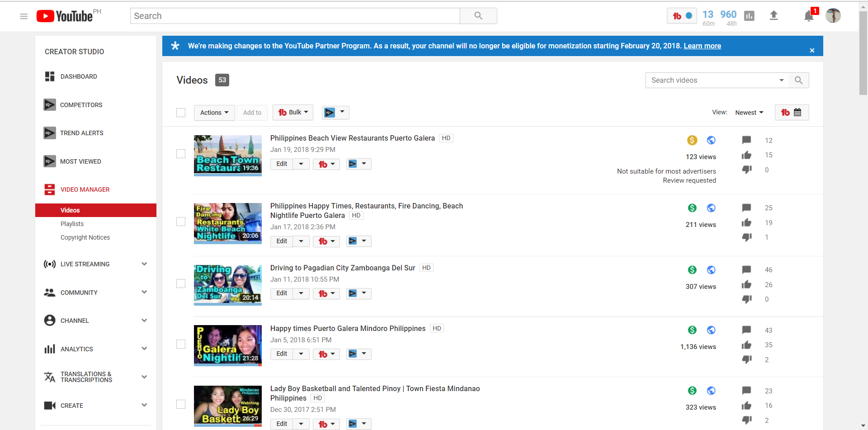Viewport: 868px width, 430px height.
Task: Open the View Newest sort dropdown
Action: 749,113
